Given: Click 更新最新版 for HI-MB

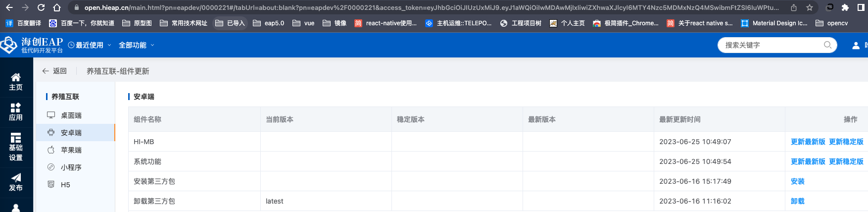Looking at the screenshot, I should [808, 142].
